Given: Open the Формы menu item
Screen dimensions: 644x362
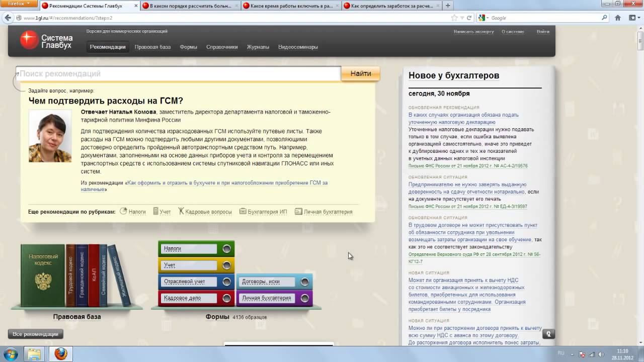Looking at the screenshot, I should (188, 47).
